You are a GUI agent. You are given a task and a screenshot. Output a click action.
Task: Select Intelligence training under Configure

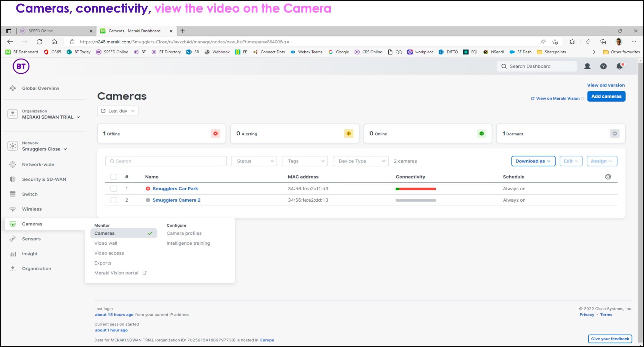[x=188, y=243]
